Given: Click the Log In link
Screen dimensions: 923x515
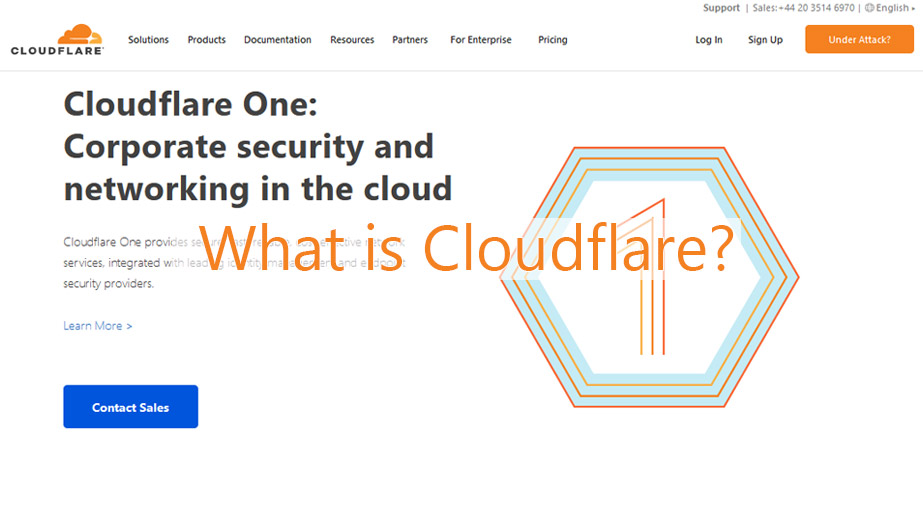Looking at the screenshot, I should click(x=709, y=39).
